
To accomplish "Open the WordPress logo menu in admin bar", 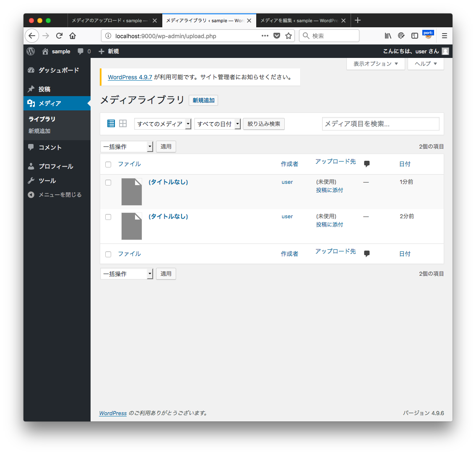I will coord(30,51).
